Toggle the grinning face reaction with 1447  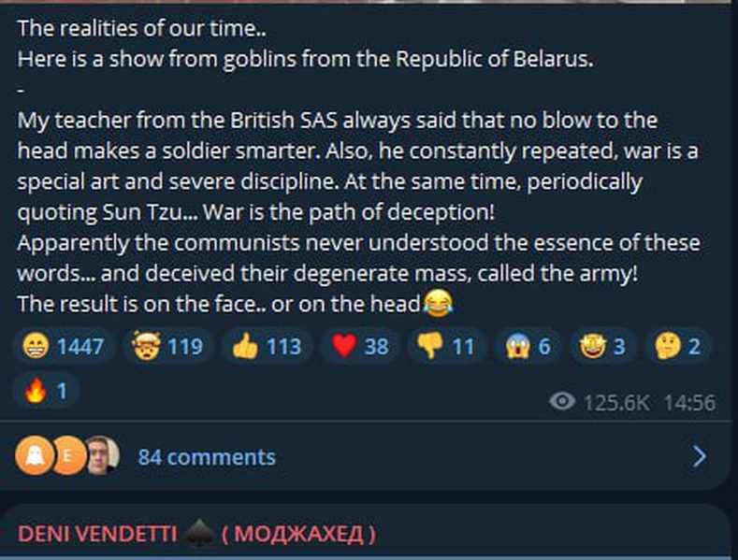coord(65,347)
